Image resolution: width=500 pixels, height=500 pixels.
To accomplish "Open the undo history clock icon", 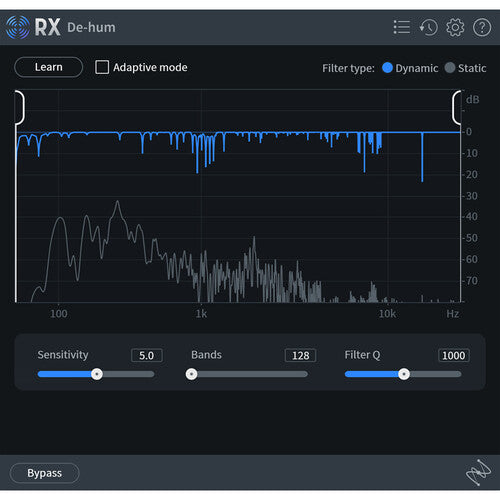I will [x=428, y=27].
